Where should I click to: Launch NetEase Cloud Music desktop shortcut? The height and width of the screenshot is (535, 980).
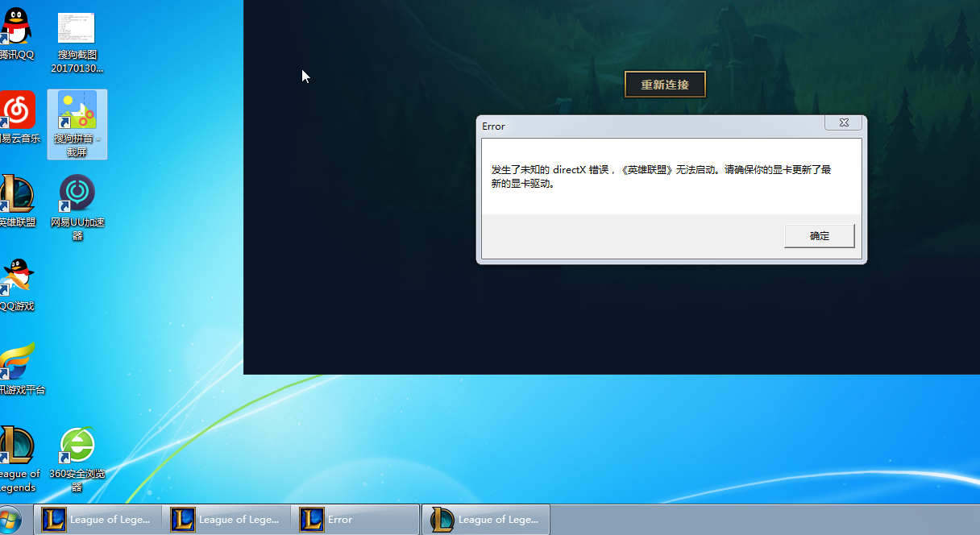(18, 118)
